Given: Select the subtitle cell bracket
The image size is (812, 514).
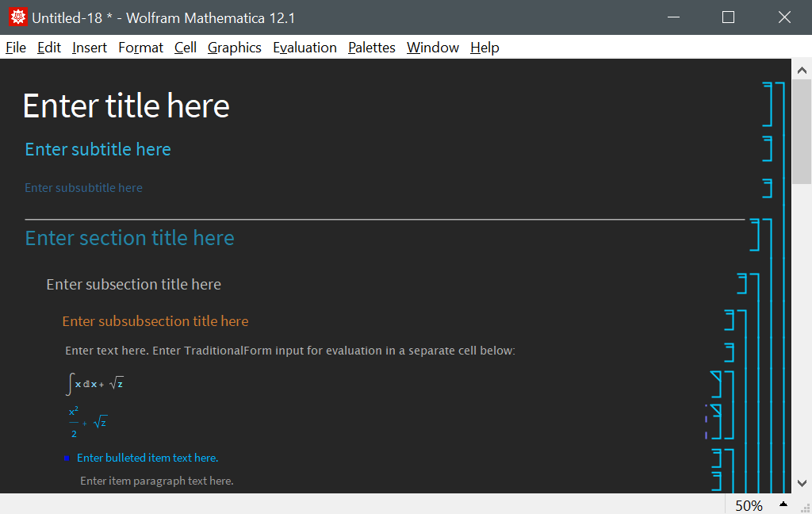Looking at the screenshot, I should tap(768, 149).
